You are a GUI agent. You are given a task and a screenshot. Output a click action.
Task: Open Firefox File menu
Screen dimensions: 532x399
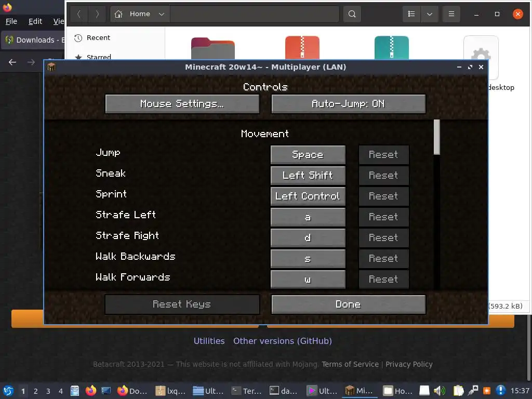point(11,21)
